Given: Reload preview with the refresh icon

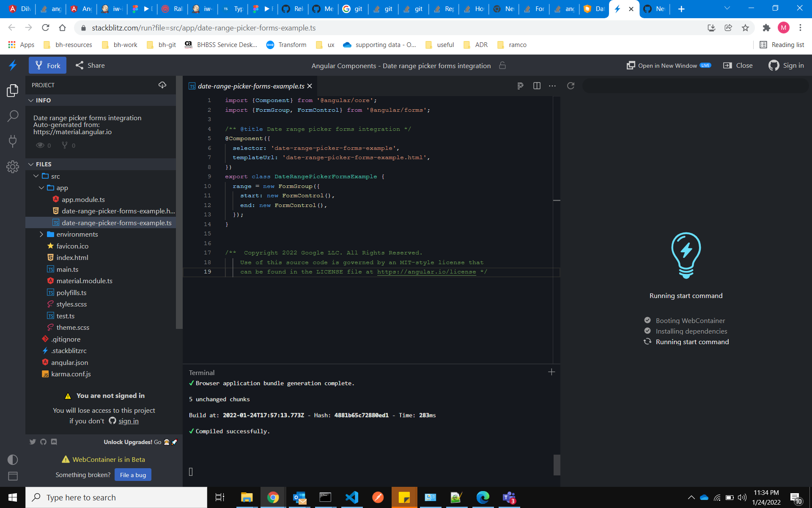Looking at the screenshot, I should click(x=571, y=86).
